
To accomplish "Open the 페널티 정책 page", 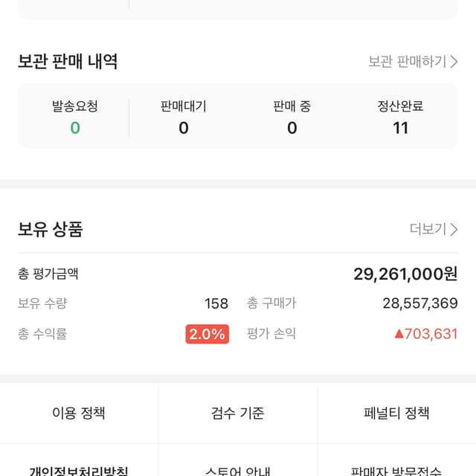I will 397,414.
